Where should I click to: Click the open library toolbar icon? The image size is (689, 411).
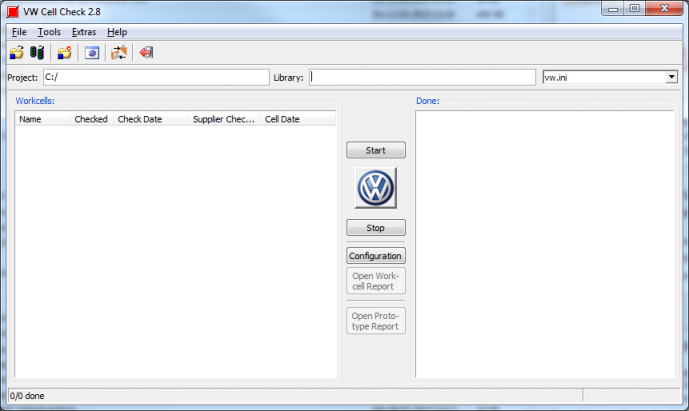coord(37,53)
